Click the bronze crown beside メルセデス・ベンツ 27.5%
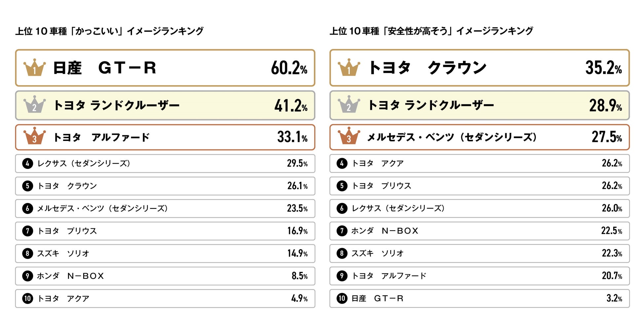The image size is (644, 331). pyautogui.click(x=349, y=137)
